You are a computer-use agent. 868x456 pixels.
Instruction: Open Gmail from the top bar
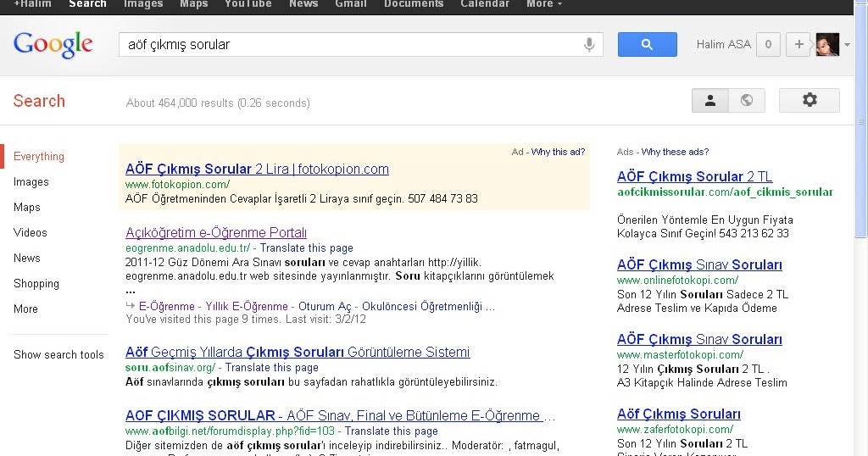[351, 4]
